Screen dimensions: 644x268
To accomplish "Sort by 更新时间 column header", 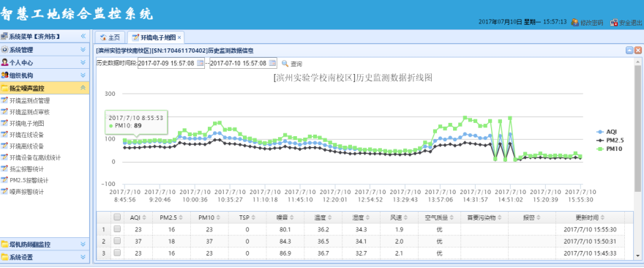I will [x=590, y=217].
